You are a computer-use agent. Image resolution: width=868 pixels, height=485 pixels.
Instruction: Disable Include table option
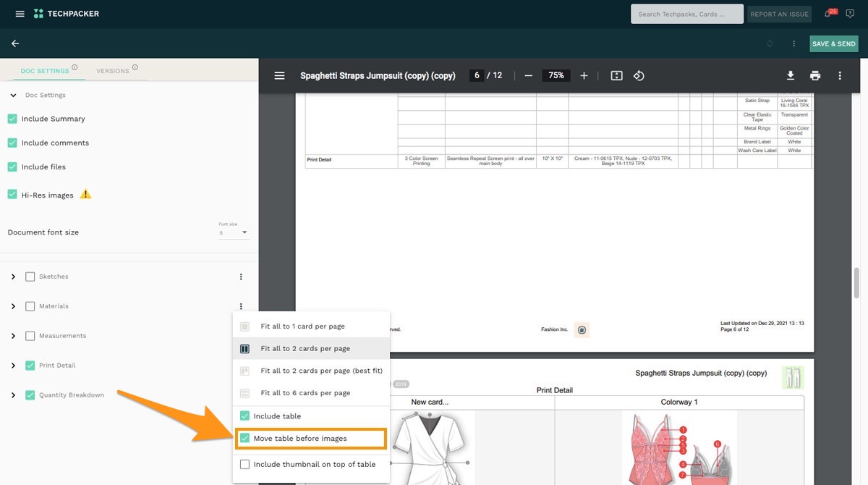pyautogui.click(x=245, y=416)
